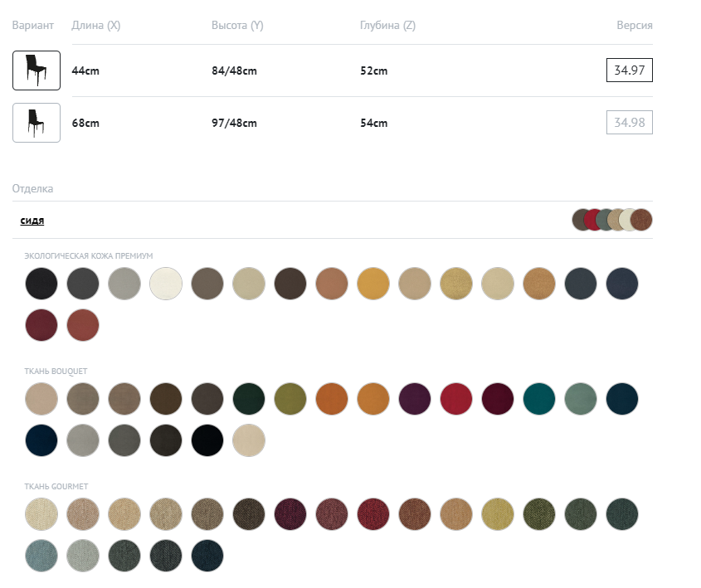Pick the mustard yellow eco leather swatch
This screenshot has width=701, height=588.
(x=373, y=284)
